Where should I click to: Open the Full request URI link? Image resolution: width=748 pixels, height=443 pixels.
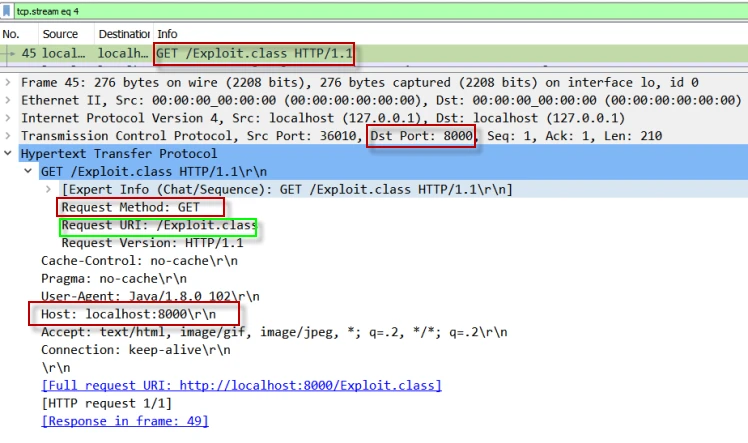click(x=241, y=385)
